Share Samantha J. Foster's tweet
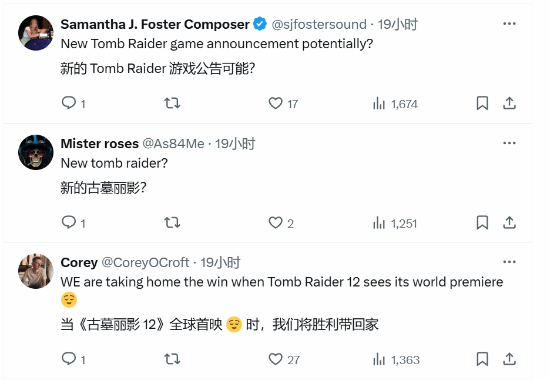This screenshot has width=550, height=380. (509, 104)
